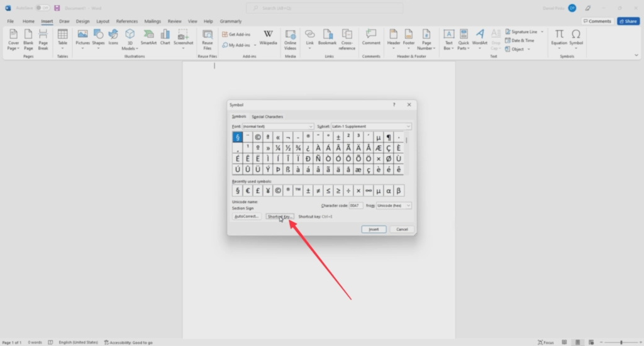Open the Wikipedia add-in
The image size is (644, 346).
[x=268, y=38]
